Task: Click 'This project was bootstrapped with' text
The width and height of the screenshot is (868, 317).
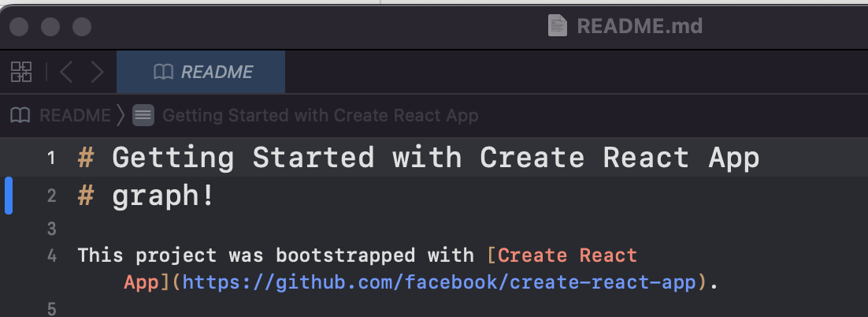Action: pyautogui.click(x=276, y=255)
